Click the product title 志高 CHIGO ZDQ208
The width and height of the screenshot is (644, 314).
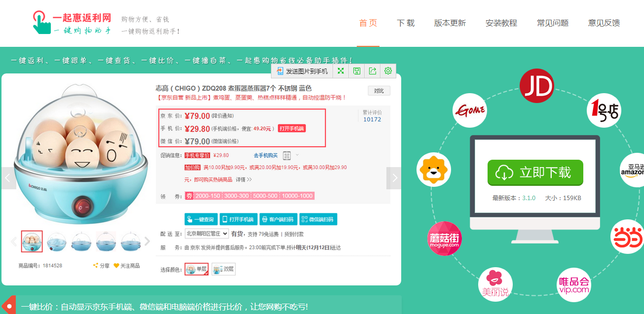(234, 88)
